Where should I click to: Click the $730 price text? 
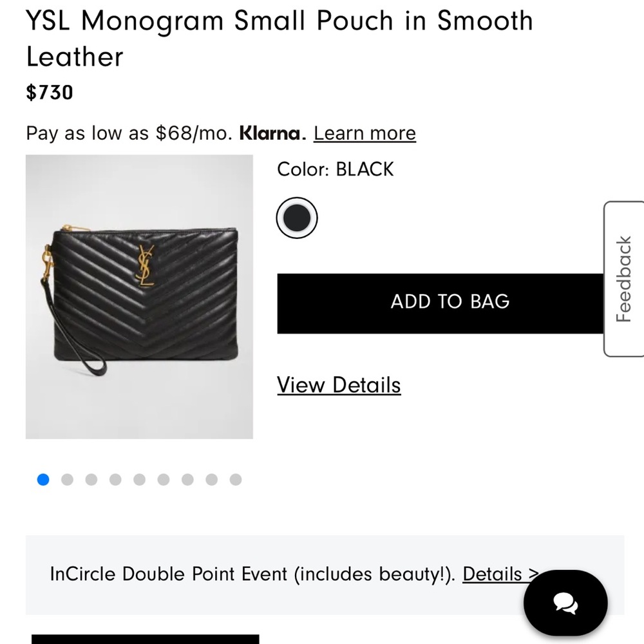(49, 93)
